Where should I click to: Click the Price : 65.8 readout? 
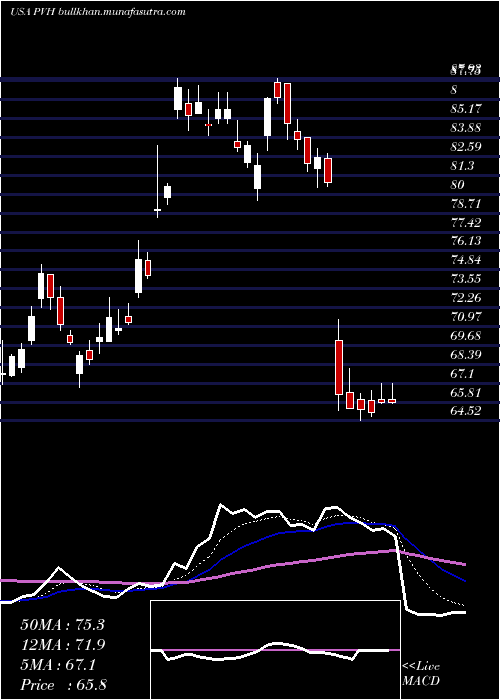[63, 685]
